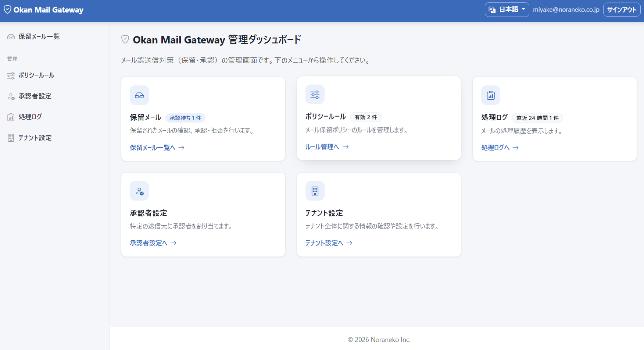Click the translate icon in language selector
The width and height of the screenshot is (644, 350).
coord(492,10)
